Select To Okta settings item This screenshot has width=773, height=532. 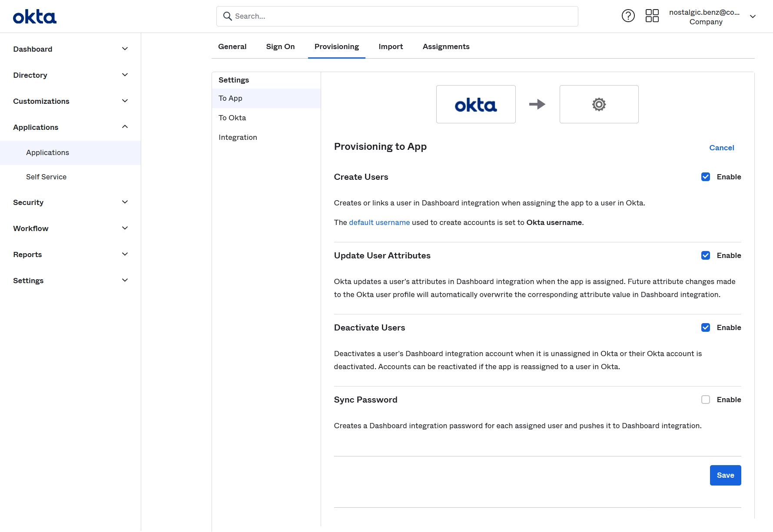266,118
